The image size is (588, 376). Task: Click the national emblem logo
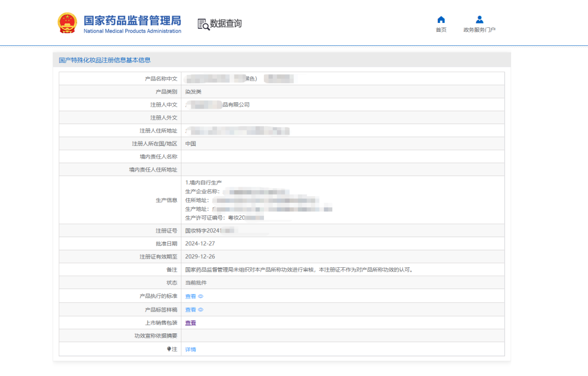click(x=67, y=23)
